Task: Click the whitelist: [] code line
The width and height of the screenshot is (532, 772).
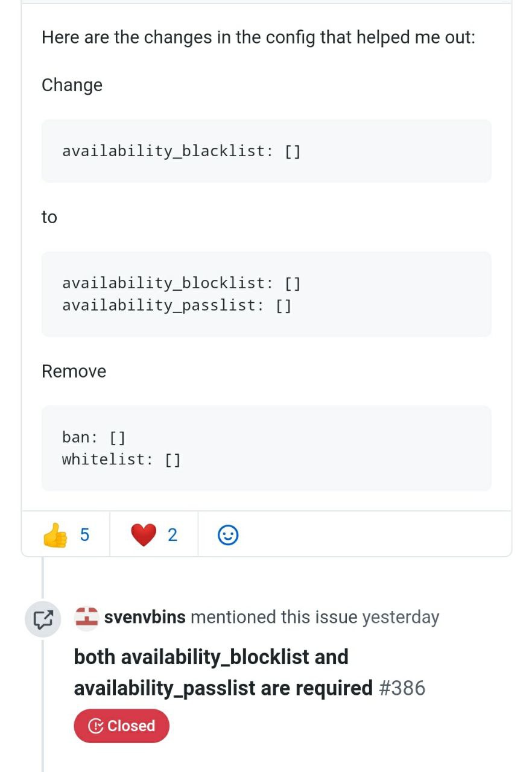Action: click(x=121, y=460)
